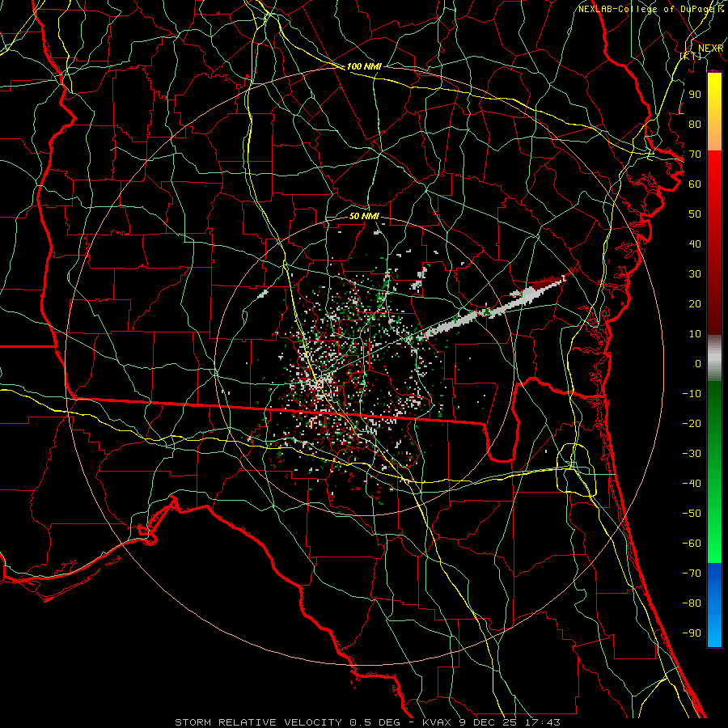Pick the light blue segment near -90
The image size is (728, 728).
pyautogui.click(x=714, y=632)
